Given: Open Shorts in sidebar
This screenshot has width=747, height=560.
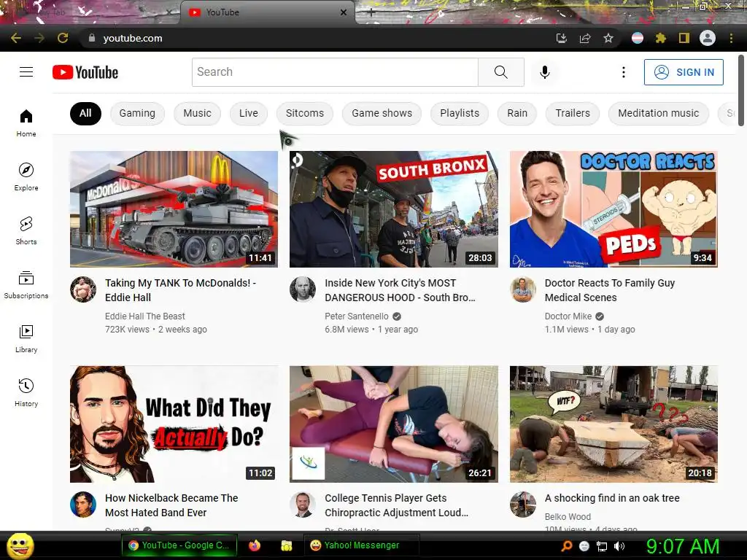Looking at the screenshot, I should point(26,230).
